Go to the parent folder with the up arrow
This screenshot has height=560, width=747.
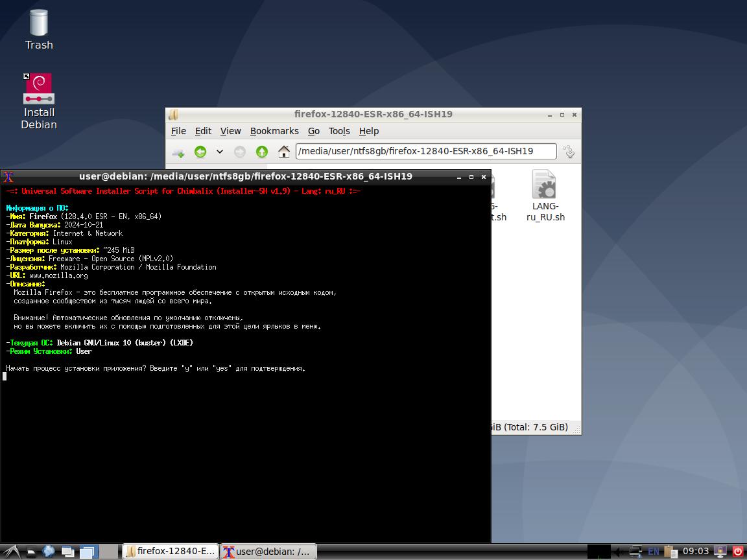click(x=262, y=152)
